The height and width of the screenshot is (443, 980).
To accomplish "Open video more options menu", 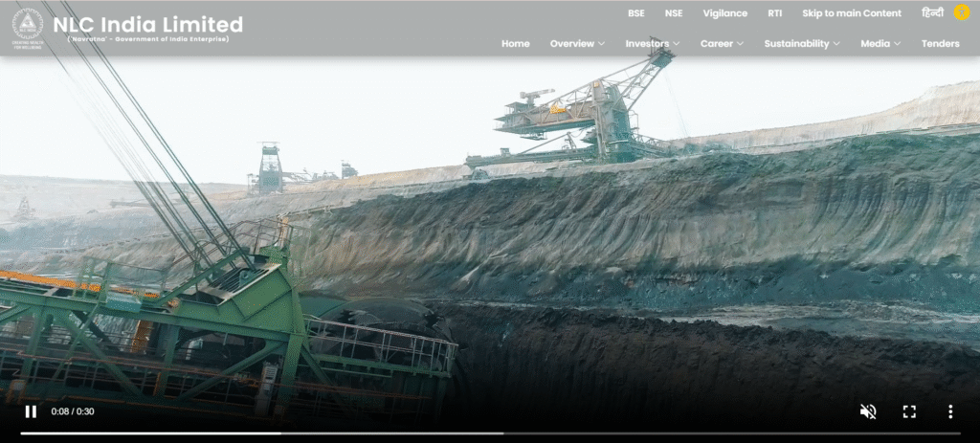I will pyautogui.click(x=949, y=411).
